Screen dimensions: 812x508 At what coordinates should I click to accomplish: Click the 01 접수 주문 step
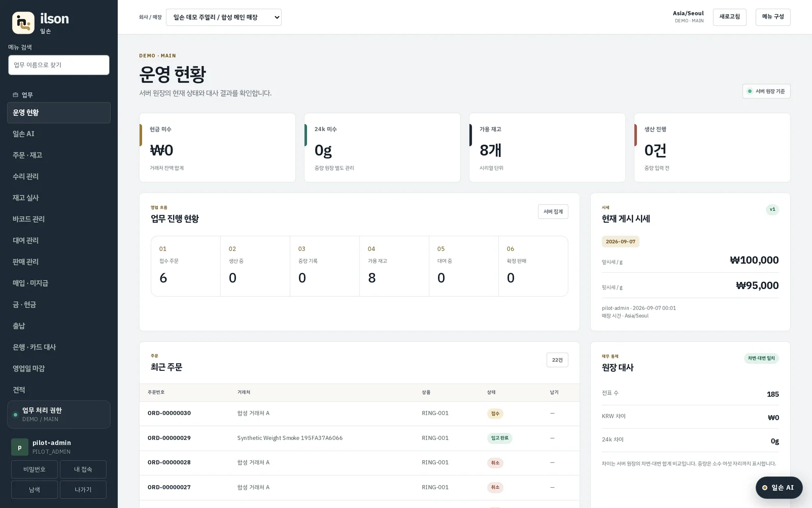(186, 266)
